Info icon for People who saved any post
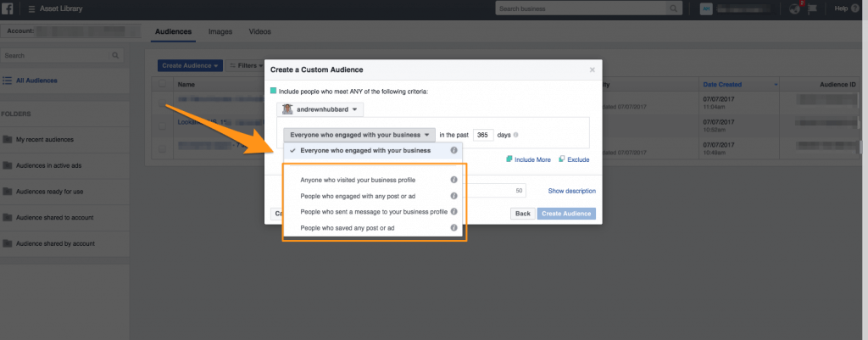The height and width of the screenshot is (340, 868). click(x=454, y=227)
